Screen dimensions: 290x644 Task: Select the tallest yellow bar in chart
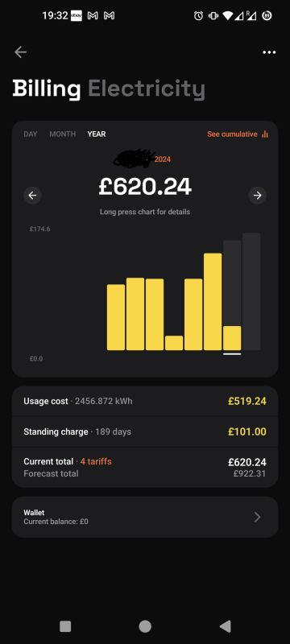pos(213,302)
